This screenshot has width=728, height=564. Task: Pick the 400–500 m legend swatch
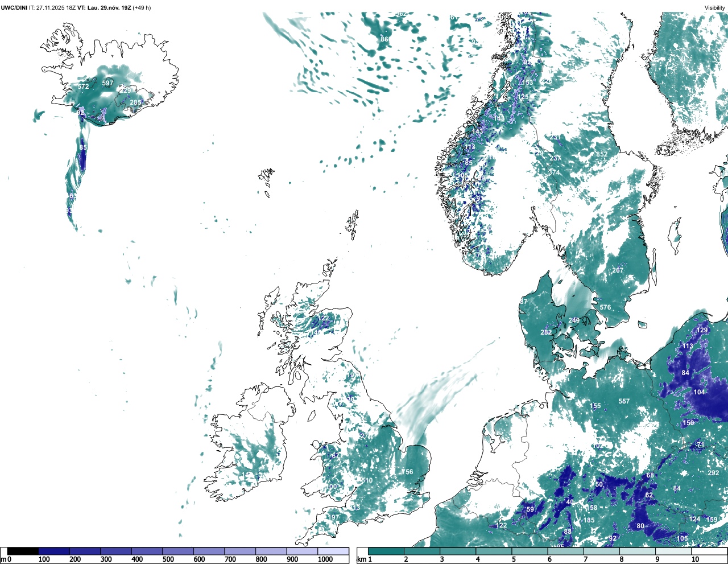tap(147, 551)
